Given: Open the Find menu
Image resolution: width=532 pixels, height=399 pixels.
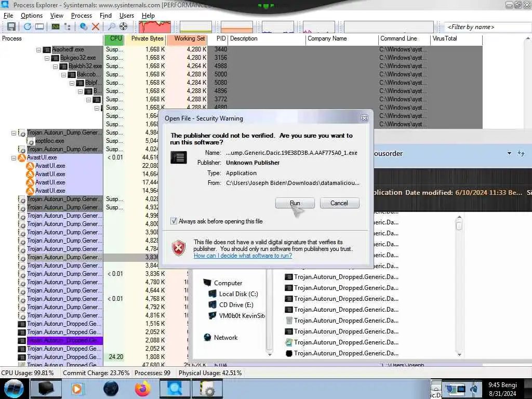Looking at the screenshot, I should (x=105, y=16).
